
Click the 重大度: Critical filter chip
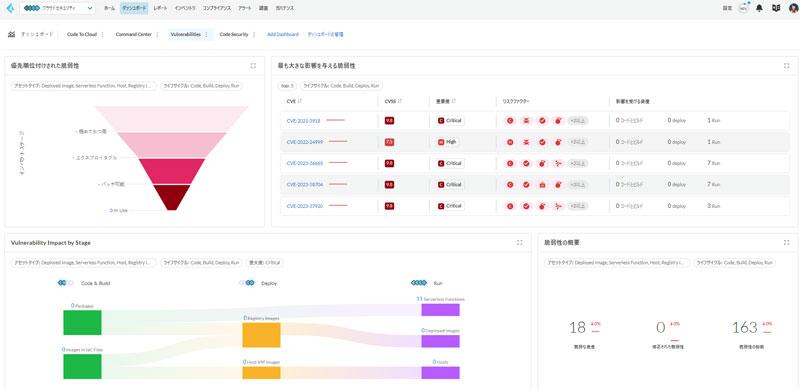(x=265, y=263)
